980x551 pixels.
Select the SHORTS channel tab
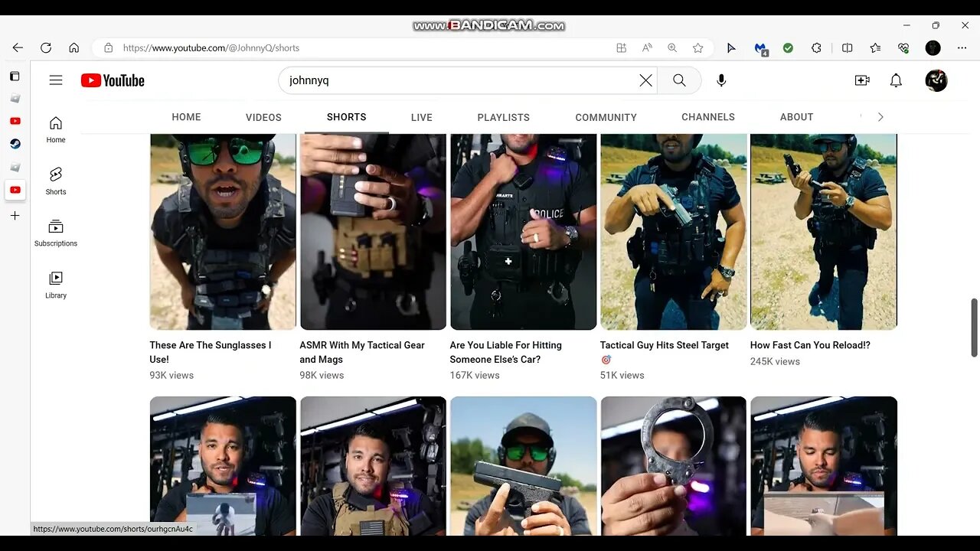pyautogui.click(x=346, y=117)
